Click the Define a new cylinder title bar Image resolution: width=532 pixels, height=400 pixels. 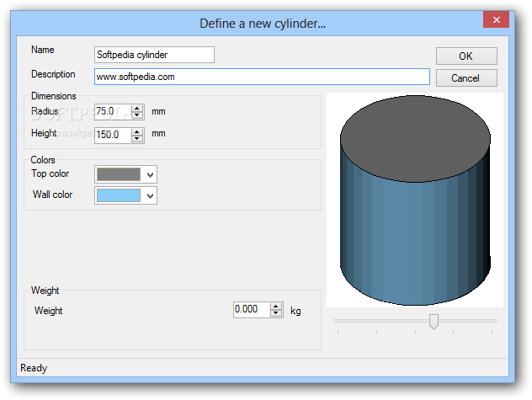[x=263, y=23]
